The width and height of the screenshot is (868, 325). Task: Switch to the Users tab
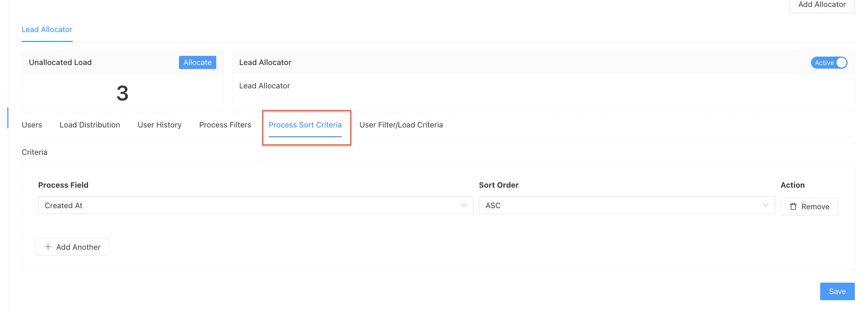32,125
